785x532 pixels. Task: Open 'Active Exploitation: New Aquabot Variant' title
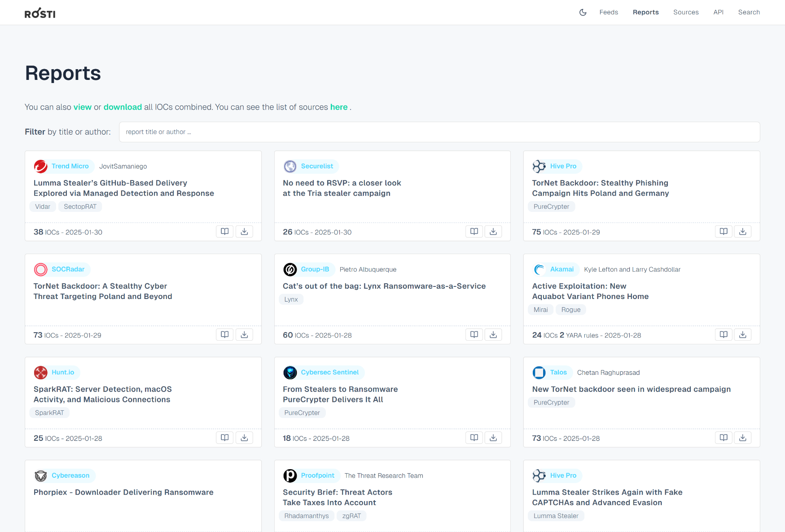pos(590,291)
